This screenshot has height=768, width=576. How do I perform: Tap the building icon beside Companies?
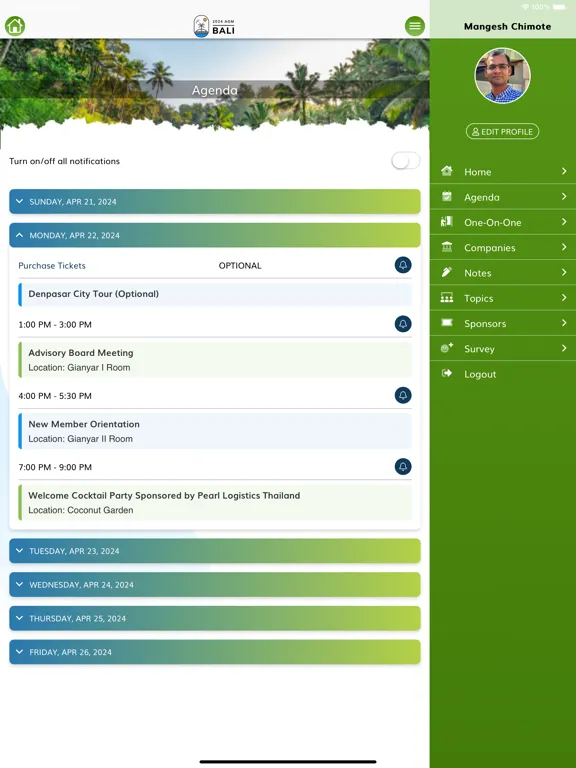(447, 247)
